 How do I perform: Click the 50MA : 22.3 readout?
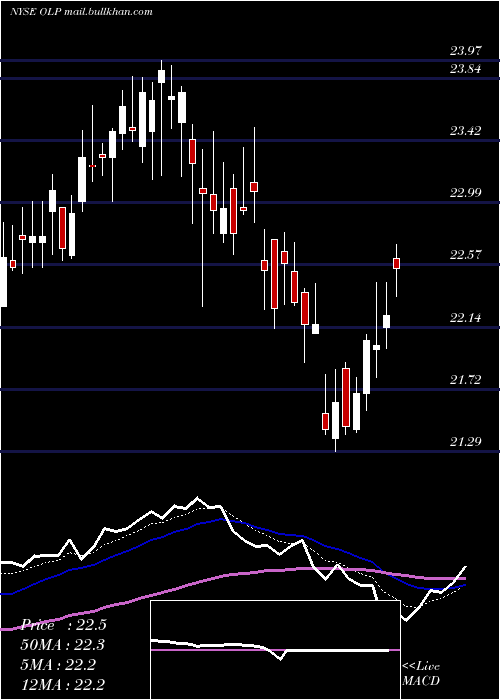click(63, 645)
